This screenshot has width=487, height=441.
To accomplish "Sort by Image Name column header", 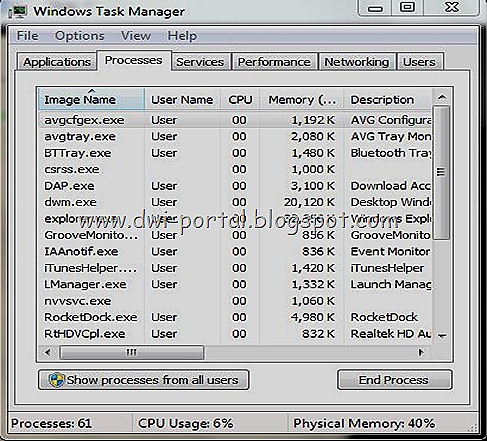I will pyautogui.click(x=91, y=99).
